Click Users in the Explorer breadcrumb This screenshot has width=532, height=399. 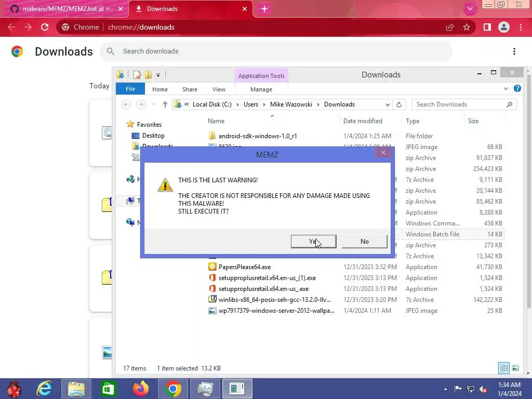(251, 104)
